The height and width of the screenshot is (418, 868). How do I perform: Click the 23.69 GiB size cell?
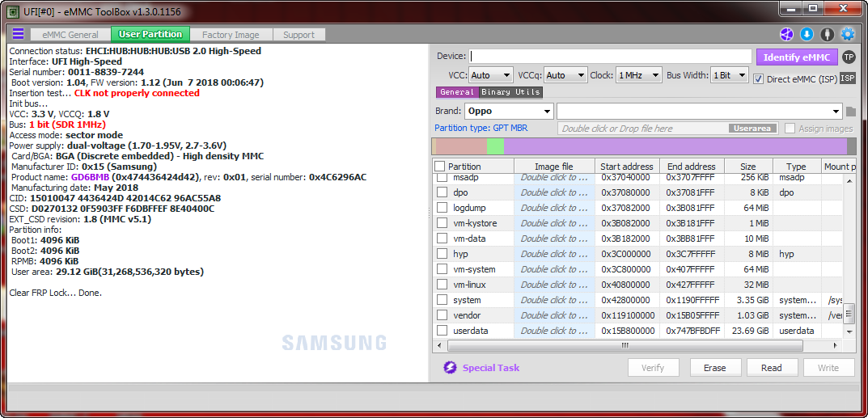pos(748,331)
